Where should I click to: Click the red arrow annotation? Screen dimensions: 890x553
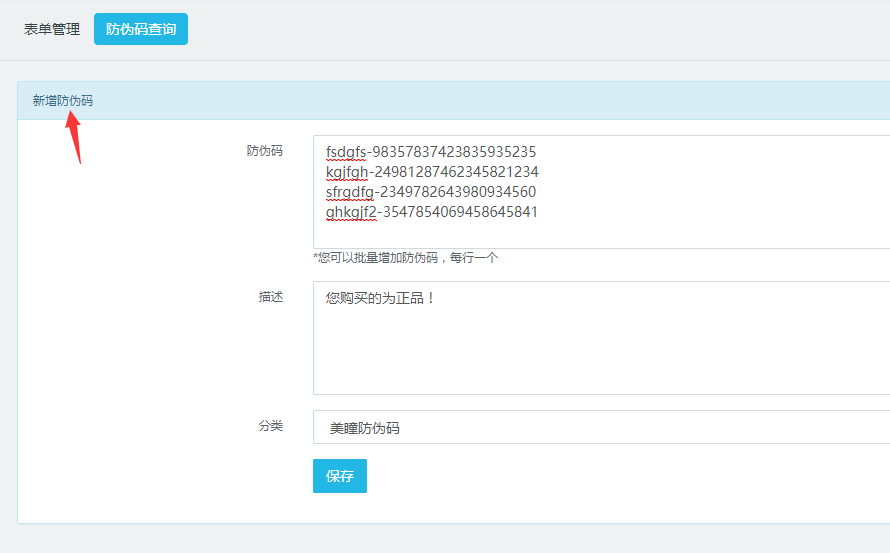(74, 137)
